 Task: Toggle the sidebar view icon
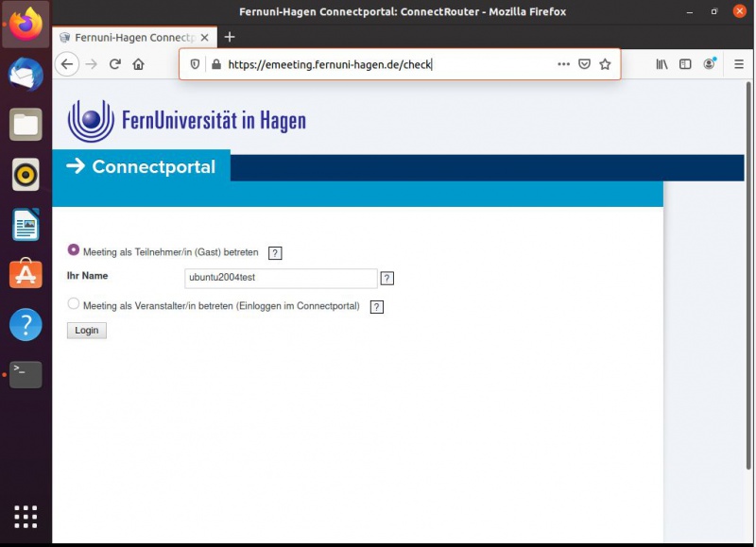click(x=685, y=64)
